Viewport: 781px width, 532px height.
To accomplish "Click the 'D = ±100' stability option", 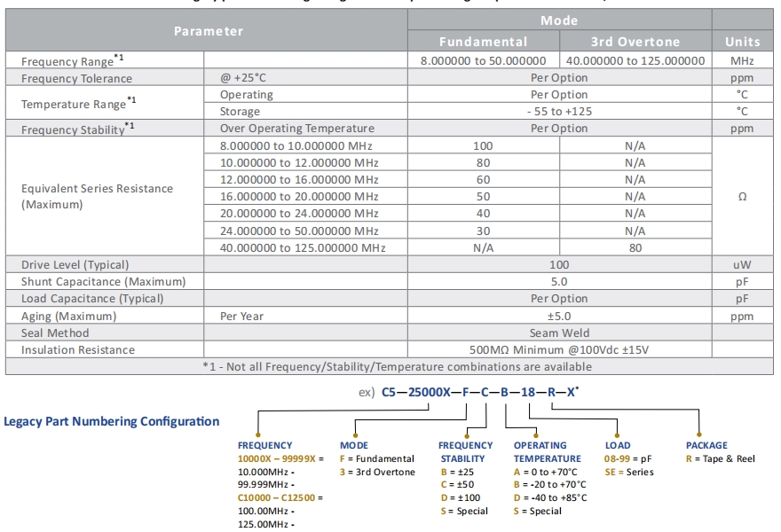I will click(x=461, y=497).
